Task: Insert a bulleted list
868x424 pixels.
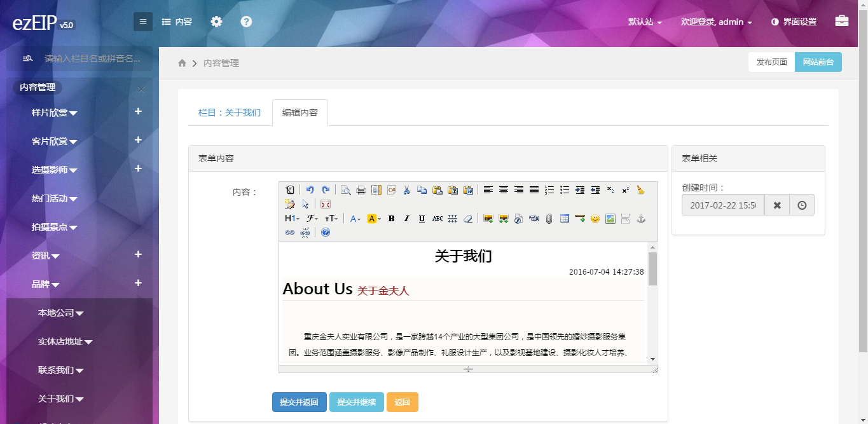Action: pos(565,189)
